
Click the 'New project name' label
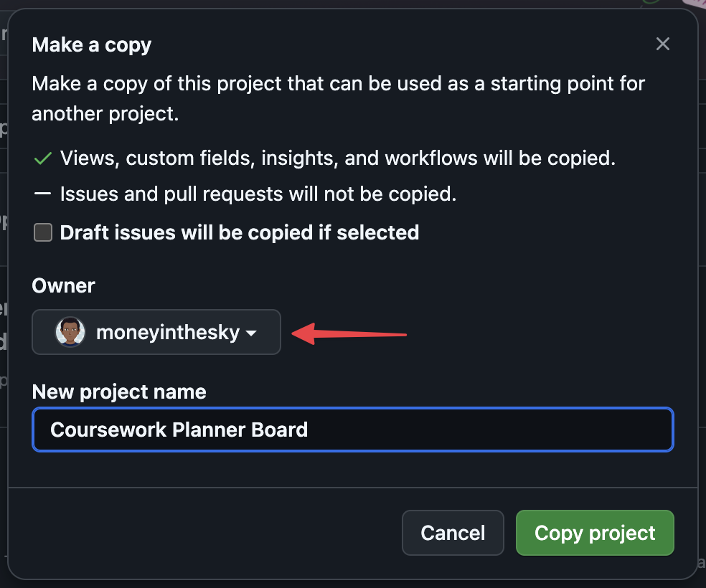pyautogui.click(x=119, y=392)
